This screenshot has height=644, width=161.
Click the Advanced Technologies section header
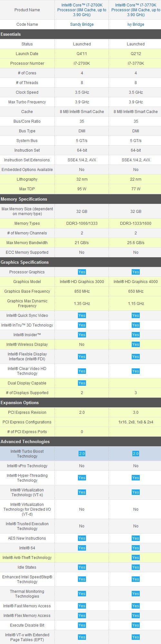80,441
